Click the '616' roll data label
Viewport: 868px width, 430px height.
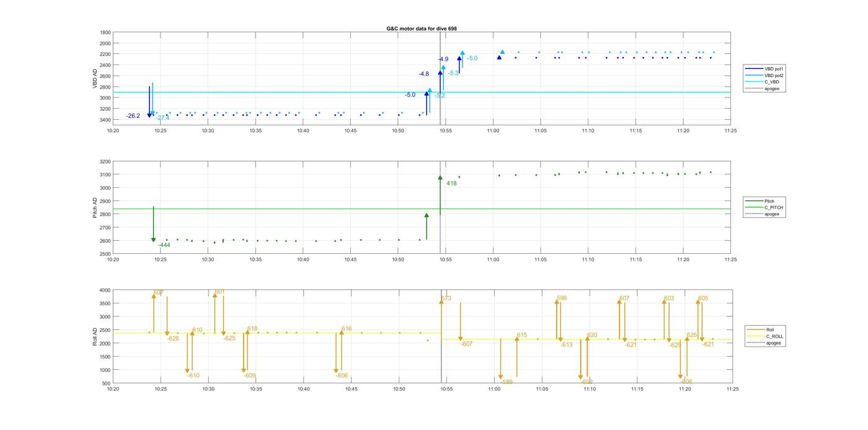(347, 329)
